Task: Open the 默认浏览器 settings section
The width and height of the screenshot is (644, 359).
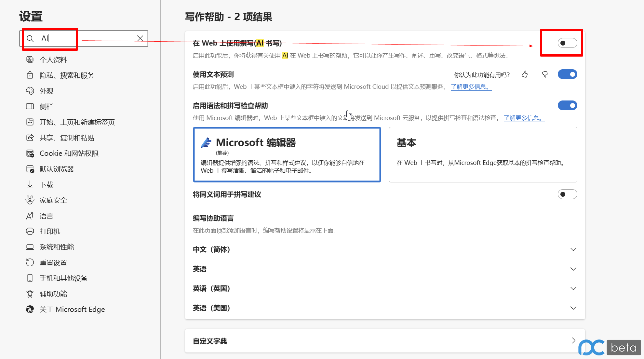Action: pyautogui.click(x=57, y=169)
